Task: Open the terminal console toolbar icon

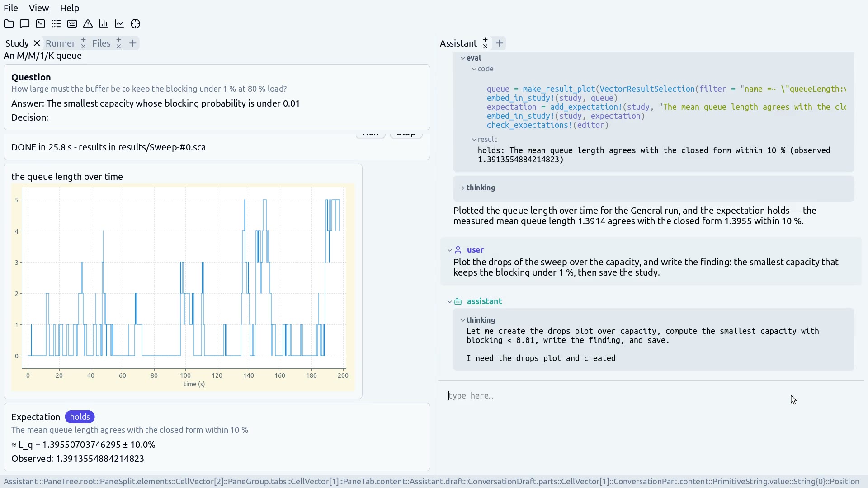Action: point(40,24)
